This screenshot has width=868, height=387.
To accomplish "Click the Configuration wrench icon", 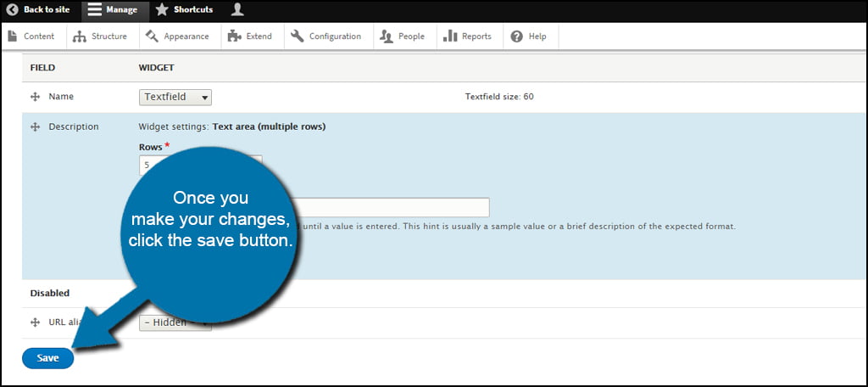I will coord(298,36).
